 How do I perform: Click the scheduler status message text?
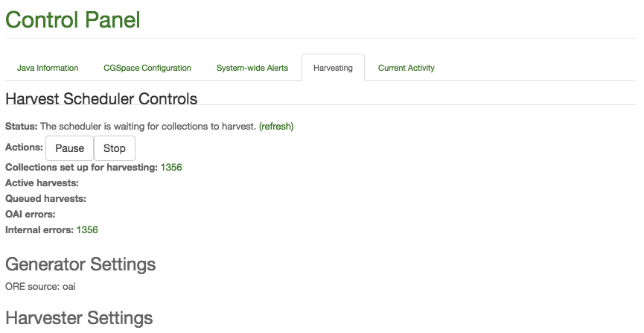[x=148, y=126]
